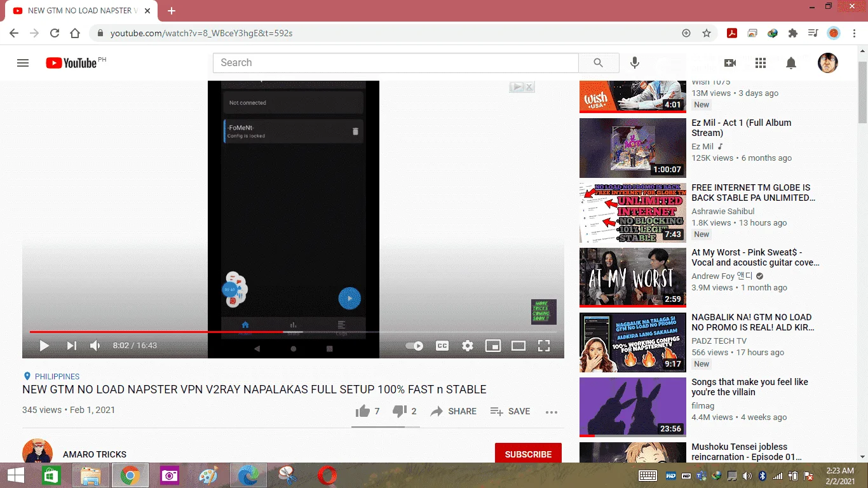The height and width of the screenshot is (488, 868).
Task: Click the Ashrawie Sahibul channel name
Action: 723,211
